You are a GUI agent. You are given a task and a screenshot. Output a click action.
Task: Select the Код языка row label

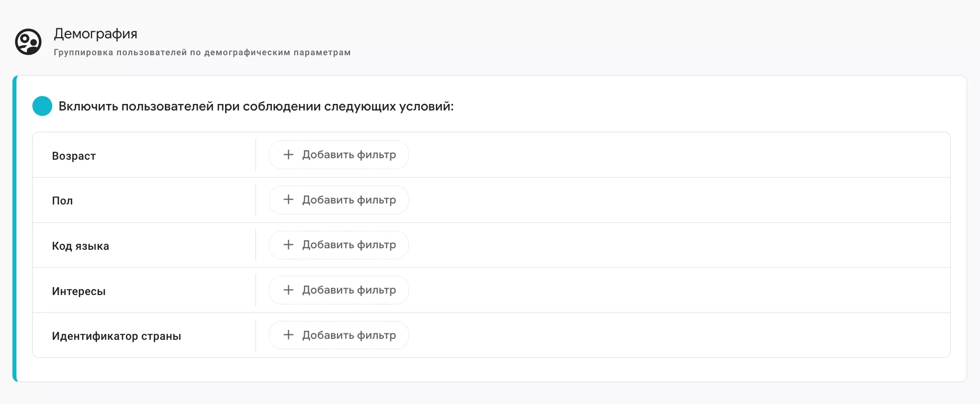(81, 245)
